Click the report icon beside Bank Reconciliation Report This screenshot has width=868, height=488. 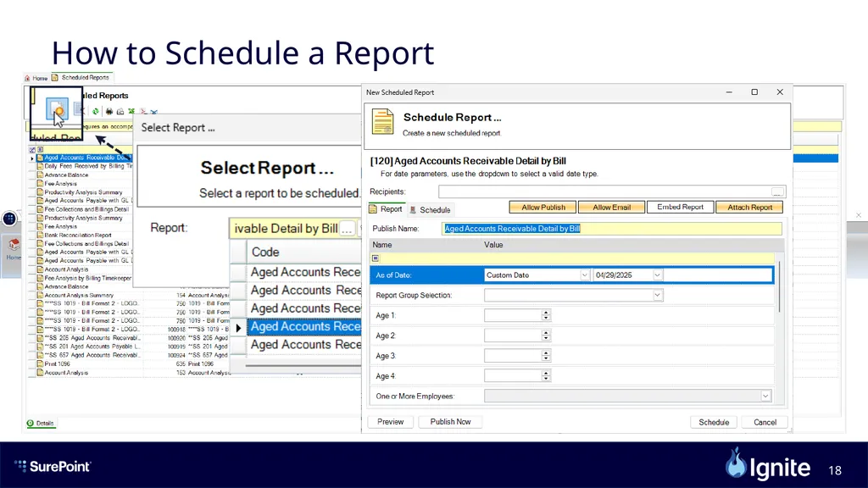click(x=40, y=236)
